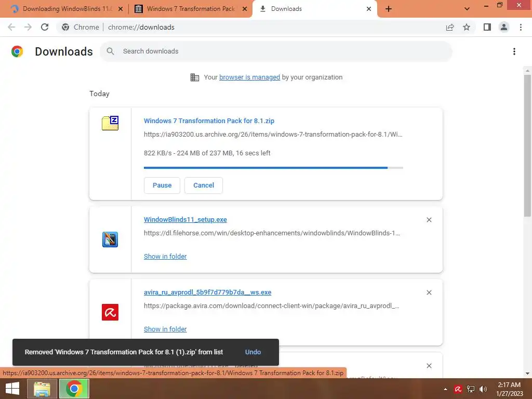Share this page via share icon

click(x=450, y=27)
